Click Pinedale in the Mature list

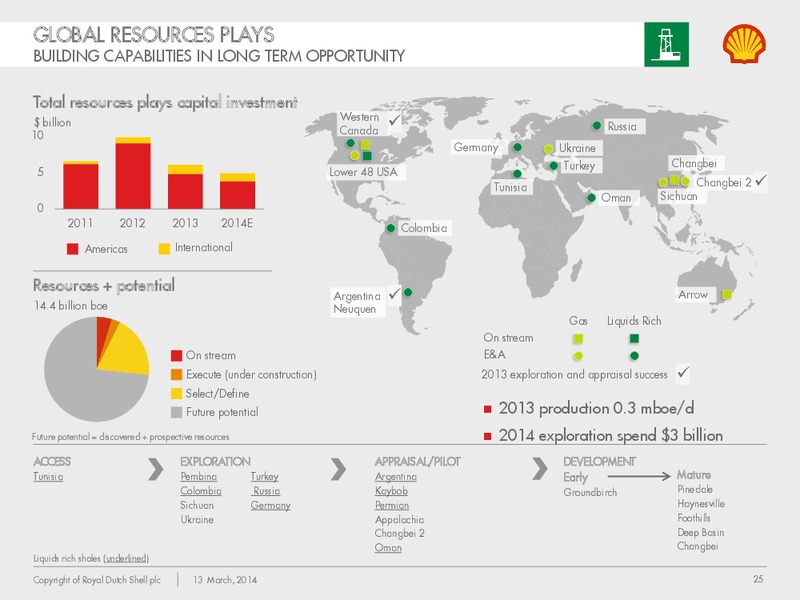click(695, 489)
